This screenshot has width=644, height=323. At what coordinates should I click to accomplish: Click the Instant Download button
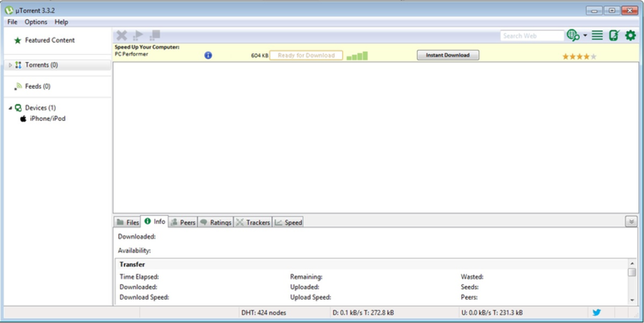click(448, 55)
